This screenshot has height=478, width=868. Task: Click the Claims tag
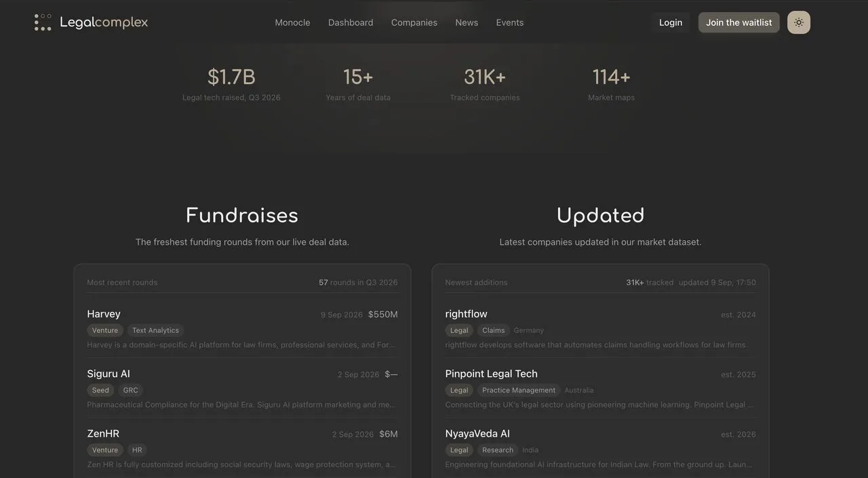click(x=493, y=330)
